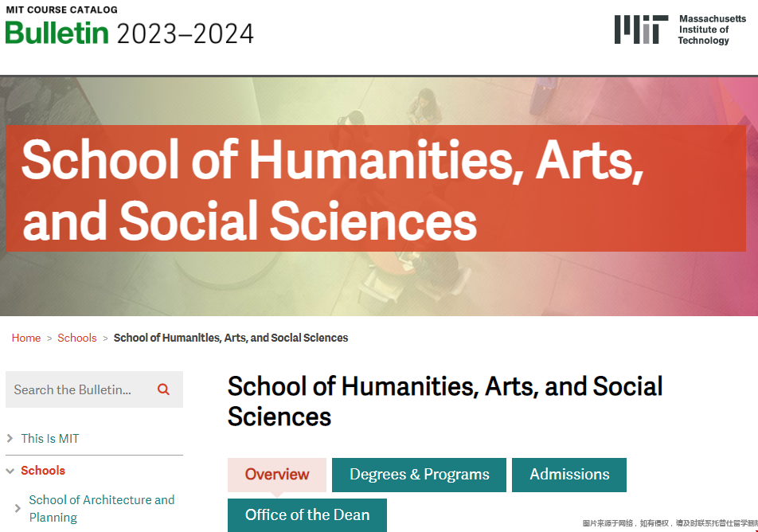Click the Massachusetts Institute of Technology text
758x532 pixels.
coord(712,29)
